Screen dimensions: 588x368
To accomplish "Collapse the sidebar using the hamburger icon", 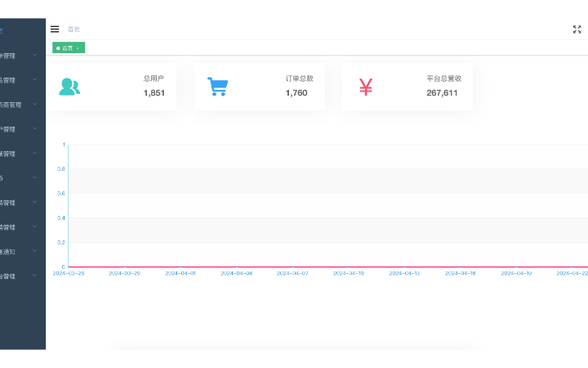I will [55, 29].
